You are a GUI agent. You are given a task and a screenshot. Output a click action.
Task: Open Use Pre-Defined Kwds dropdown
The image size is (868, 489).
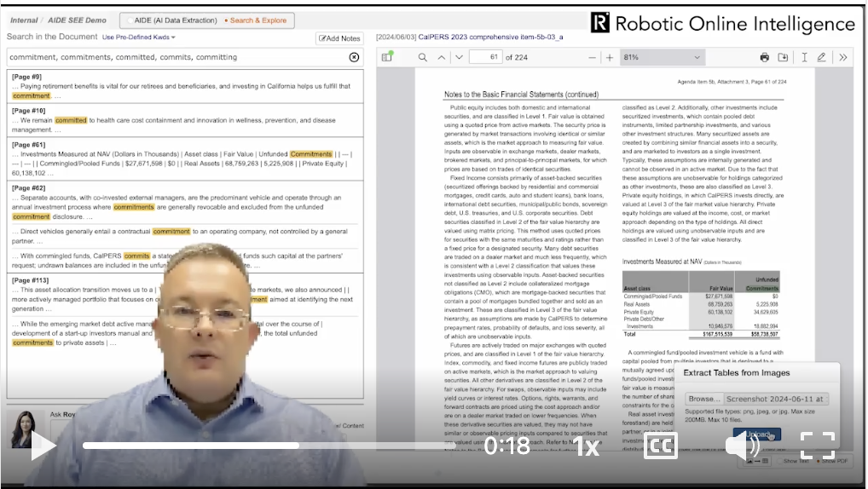coord(139,37)
